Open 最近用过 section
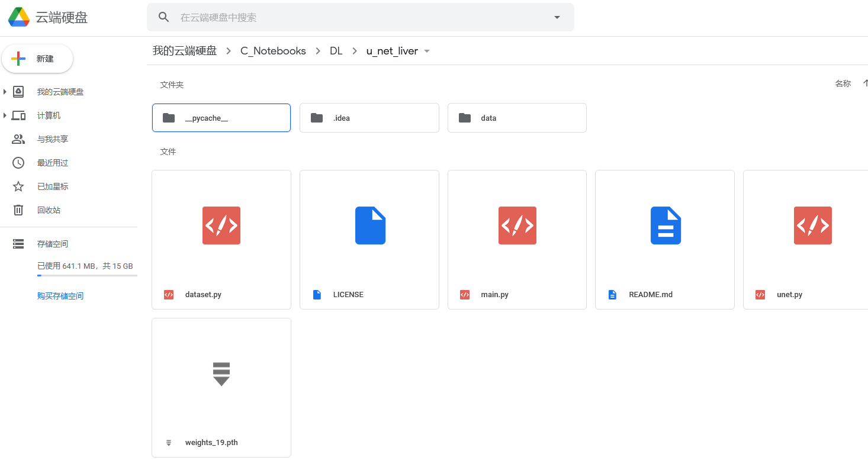 coord(53,163)
